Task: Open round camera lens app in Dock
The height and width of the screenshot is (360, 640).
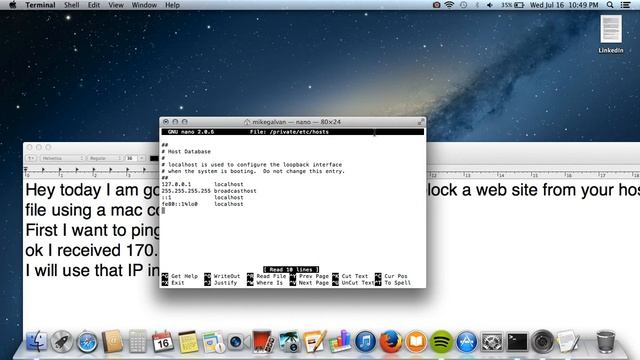Action: tap(542, 342)
